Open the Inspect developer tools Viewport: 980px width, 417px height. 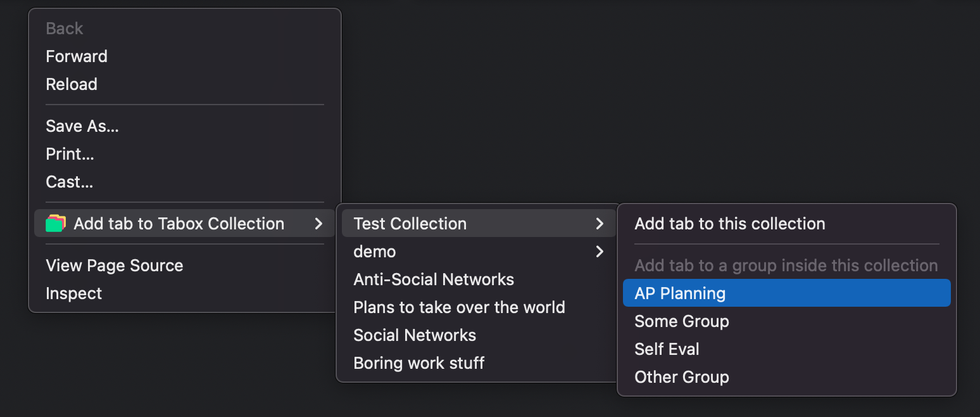coord(73,293)
